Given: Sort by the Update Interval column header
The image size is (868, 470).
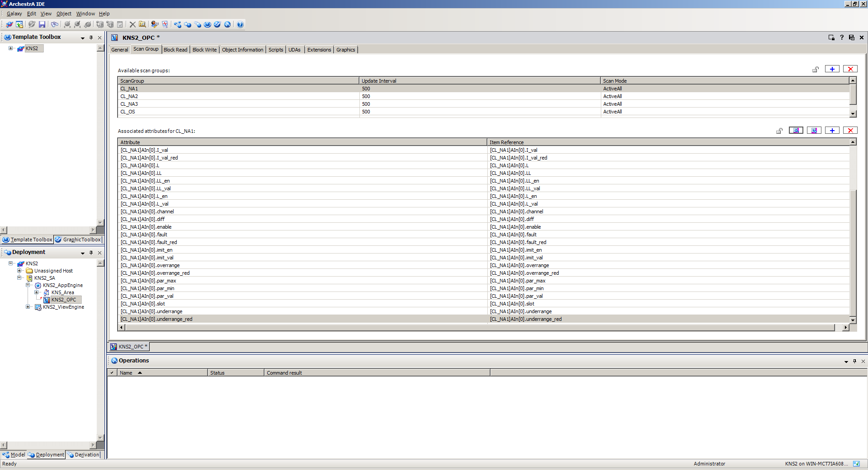Looking at the screenshot, I should pyautogui.click(x=379, y=81).
